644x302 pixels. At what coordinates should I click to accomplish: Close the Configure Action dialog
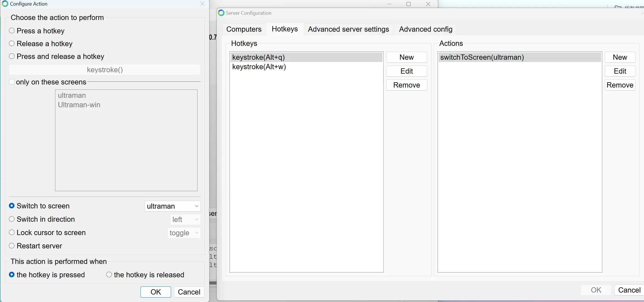tap(202, 4)
